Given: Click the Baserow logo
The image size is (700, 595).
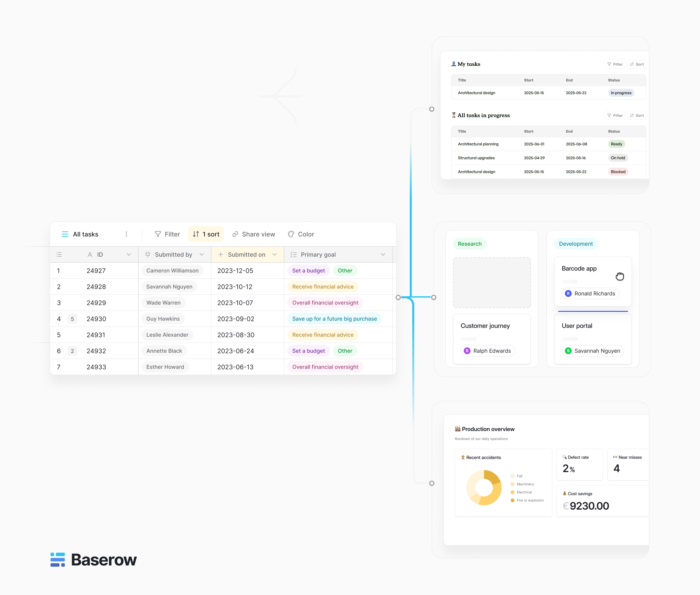Looking at the screenshot, I should click(x=94, y=560).
